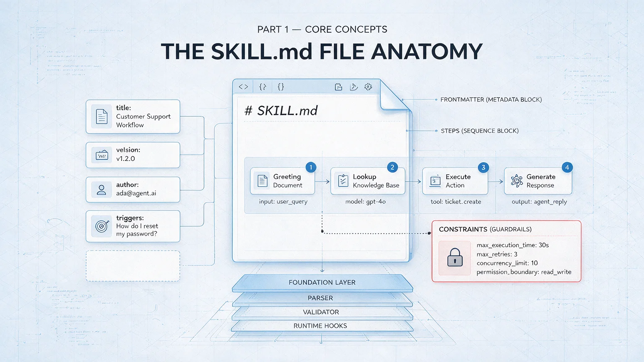The width and height of the screenshot is (644, 362).
Task: Click 'concurrency_limit: 10' line
Action: click(x=507, y=263)
